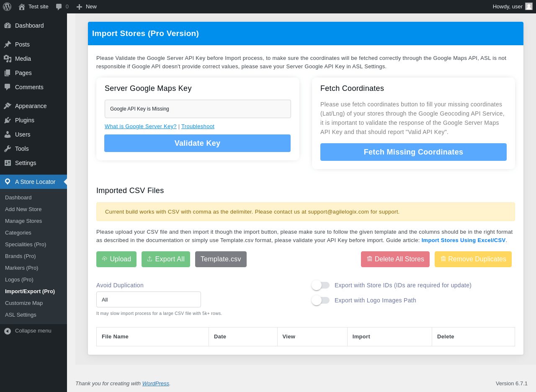536x392 pixels.
Task: Open ASL Settings submenu item
Action: (x=33, y=315)
